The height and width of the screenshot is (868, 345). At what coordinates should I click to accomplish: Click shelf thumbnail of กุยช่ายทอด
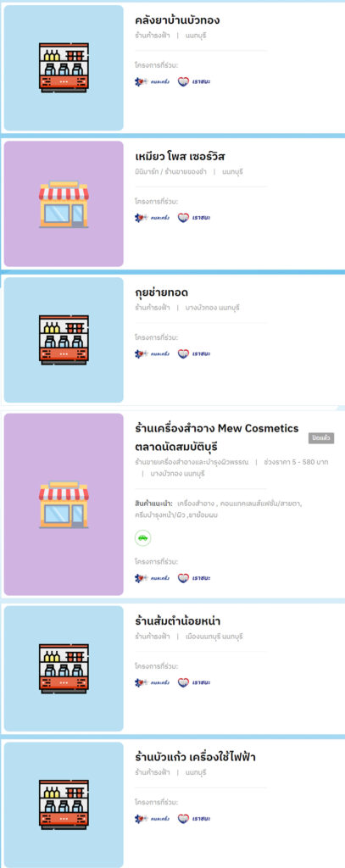64,340
